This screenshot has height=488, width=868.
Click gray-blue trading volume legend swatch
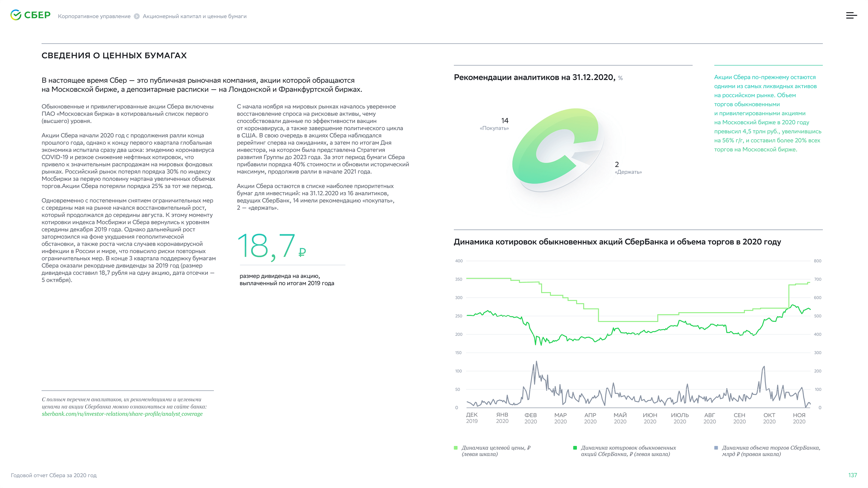tap(716, 448)
